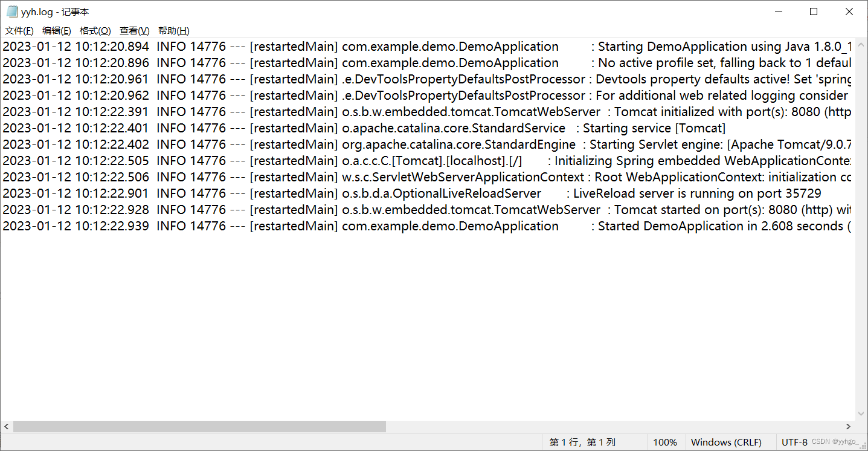Click the line 'Tomcat initialized with port(s): 8080'
The image size is (868, 451).
[427, 112]
